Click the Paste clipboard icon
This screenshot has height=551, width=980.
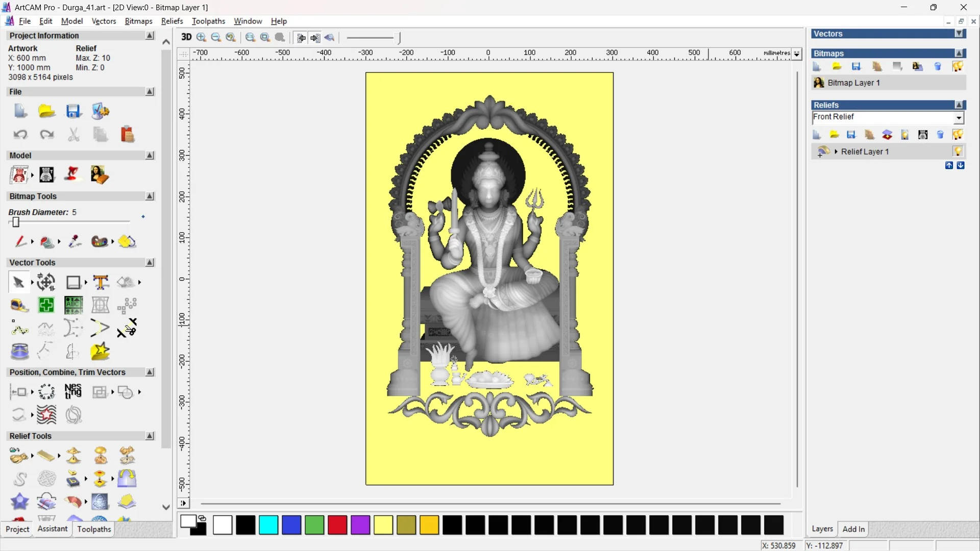(127, 134)
